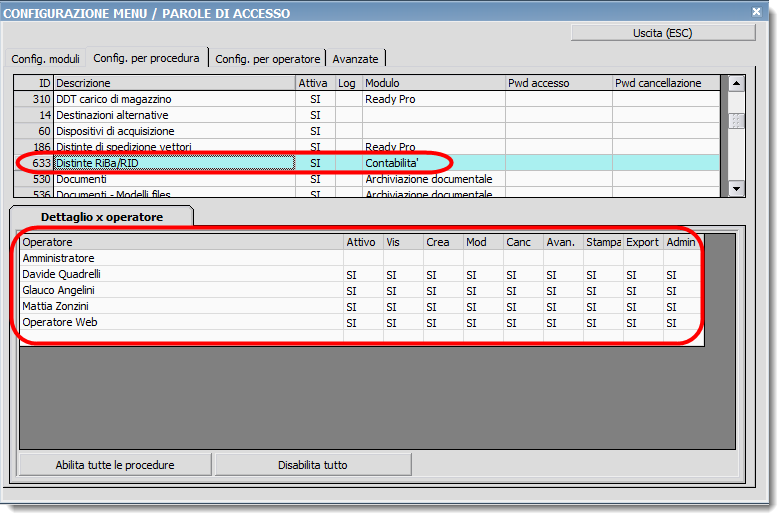Click the Disabilita tutto button
This screenshot has width=784, height=520.
313,465
